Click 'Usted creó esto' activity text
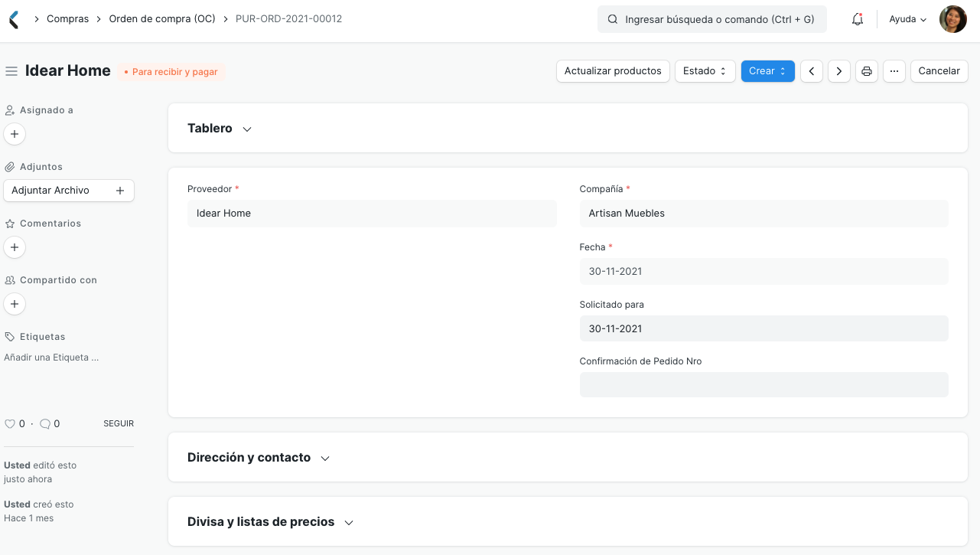Screen dimensions: 980x555 (x=39, y=504)
